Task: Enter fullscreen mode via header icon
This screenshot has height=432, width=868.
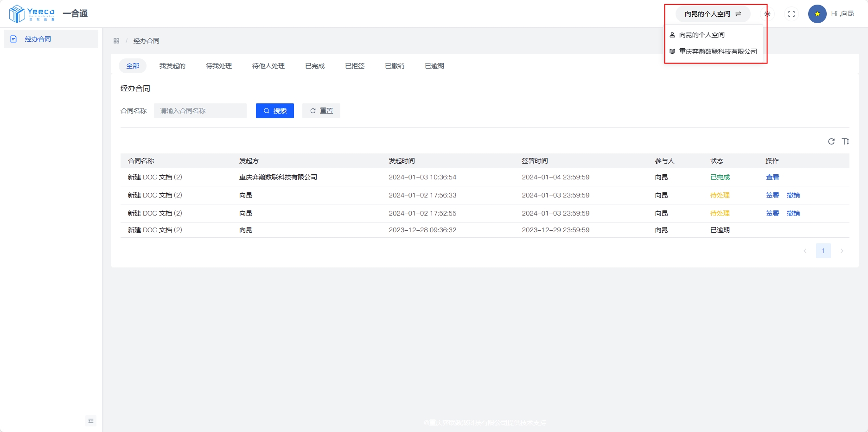Action: (x=791, y=14)
